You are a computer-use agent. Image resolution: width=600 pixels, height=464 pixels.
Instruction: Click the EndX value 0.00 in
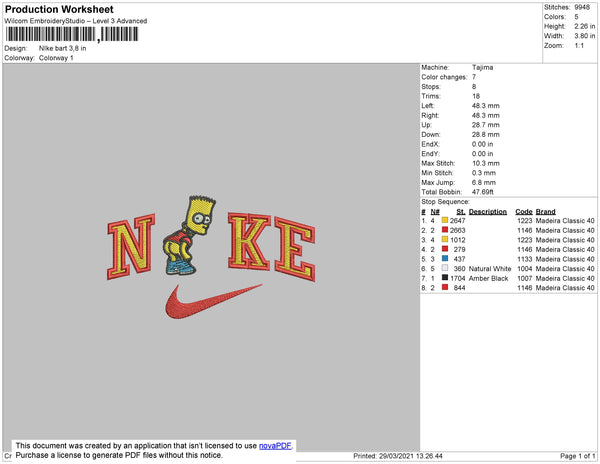tap(483, 144)
